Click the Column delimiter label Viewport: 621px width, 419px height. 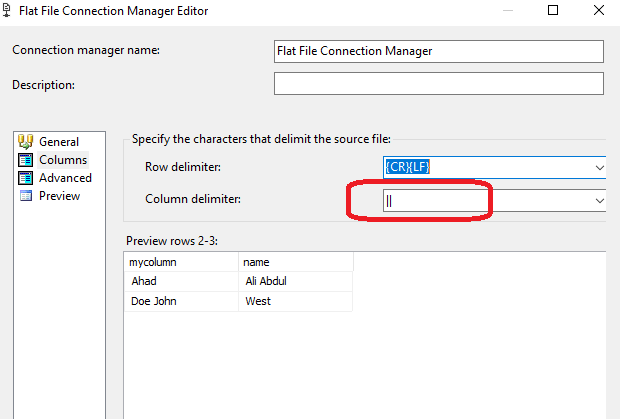[x=193, y=199]
